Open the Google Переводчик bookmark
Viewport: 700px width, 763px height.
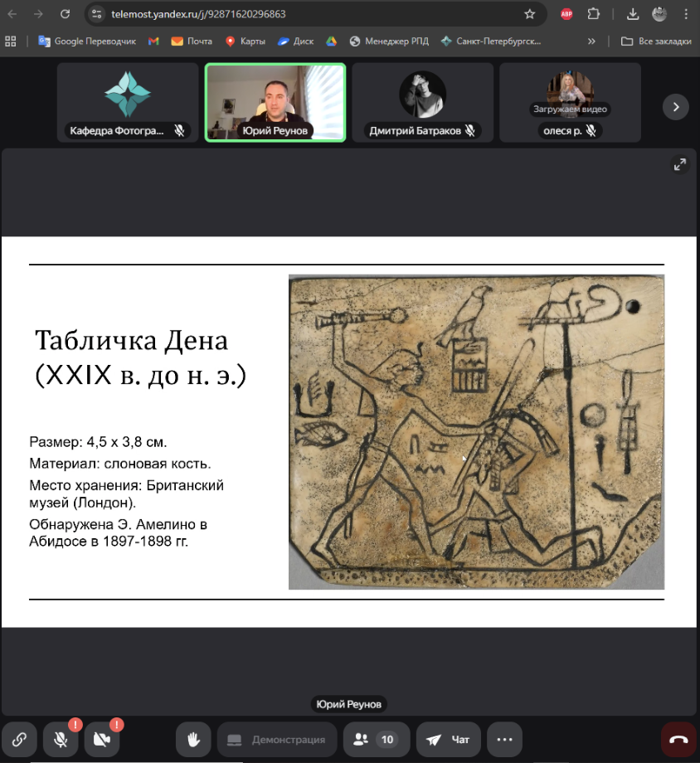[86, 41]
